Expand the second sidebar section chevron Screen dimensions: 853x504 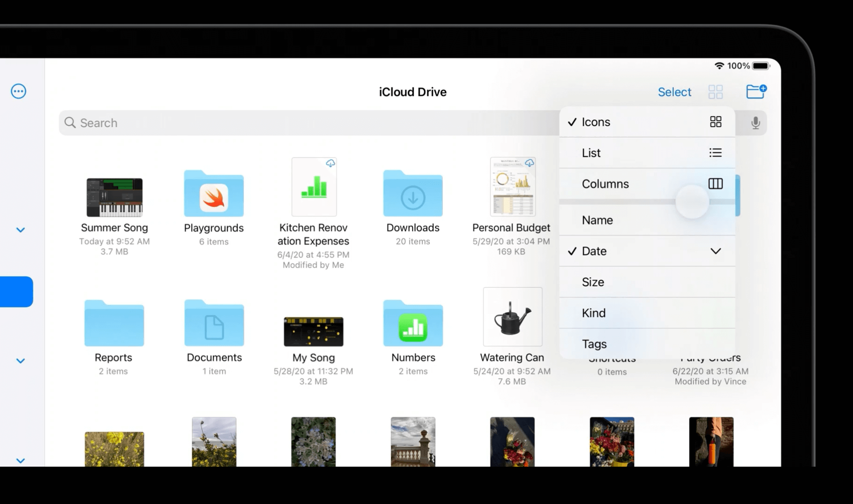pyautogui.click(x=21, y=361)
